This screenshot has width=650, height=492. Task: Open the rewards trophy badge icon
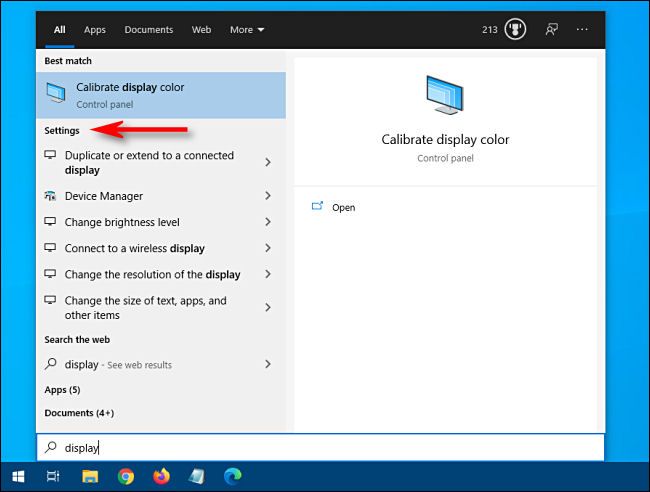coord(515,29)
